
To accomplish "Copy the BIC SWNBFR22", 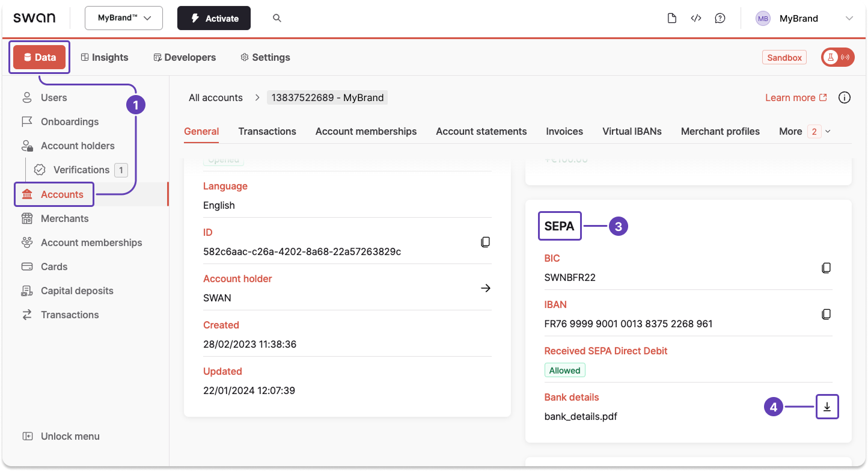I will [x=827, y=268].
